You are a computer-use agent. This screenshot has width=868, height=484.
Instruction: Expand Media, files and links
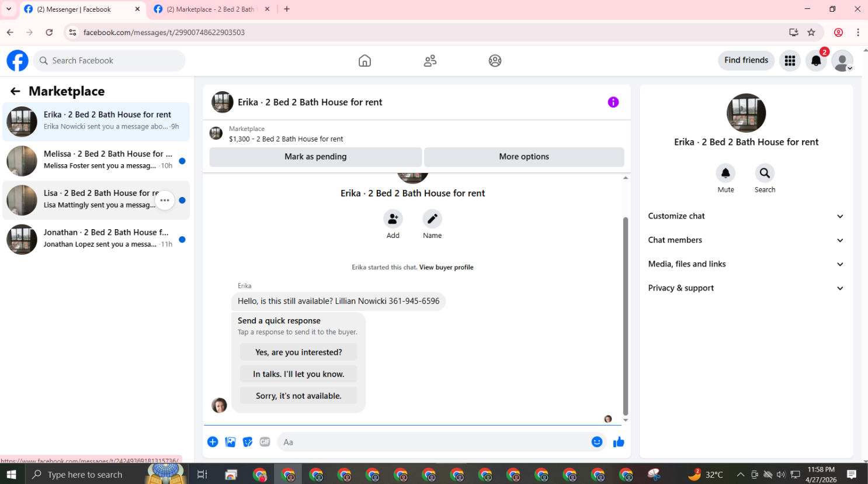pyautogui.click(x=746, y=264)
